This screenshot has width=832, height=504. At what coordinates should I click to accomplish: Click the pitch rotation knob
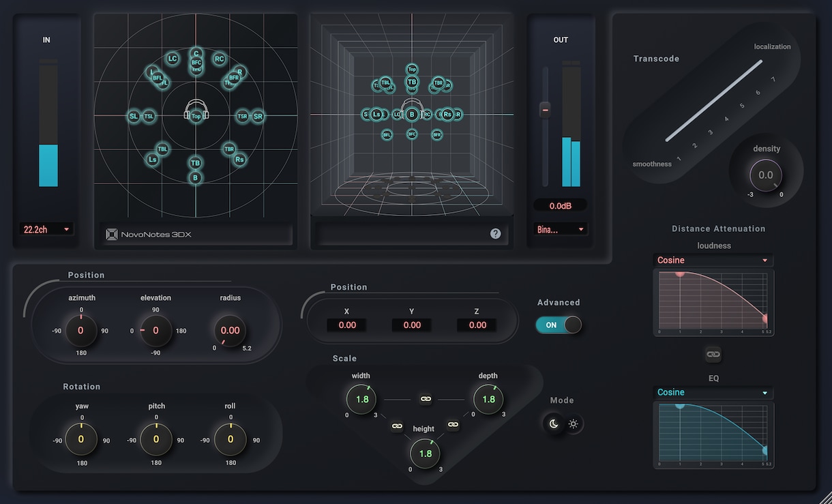click(156, 439)
